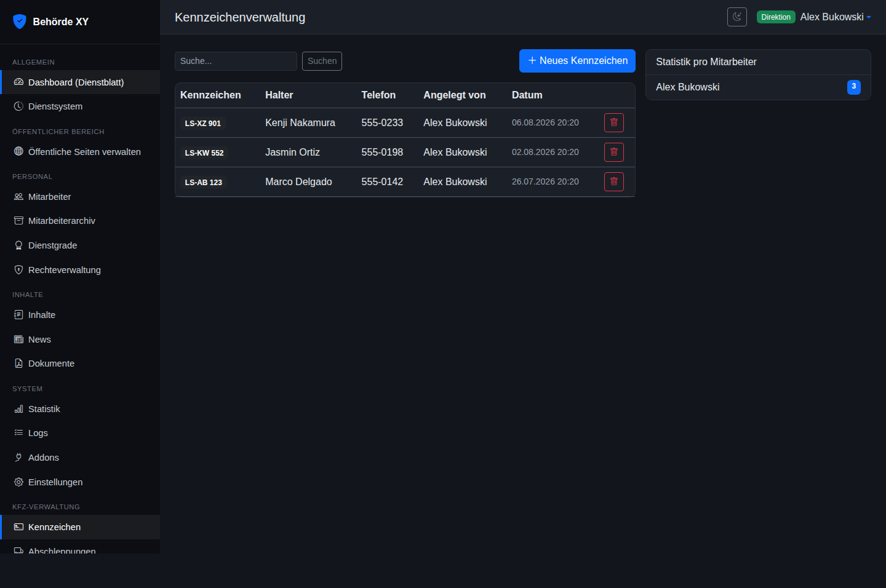Click holder name Jasmin Ortiz
886x588 pixels.
[292, 152]
